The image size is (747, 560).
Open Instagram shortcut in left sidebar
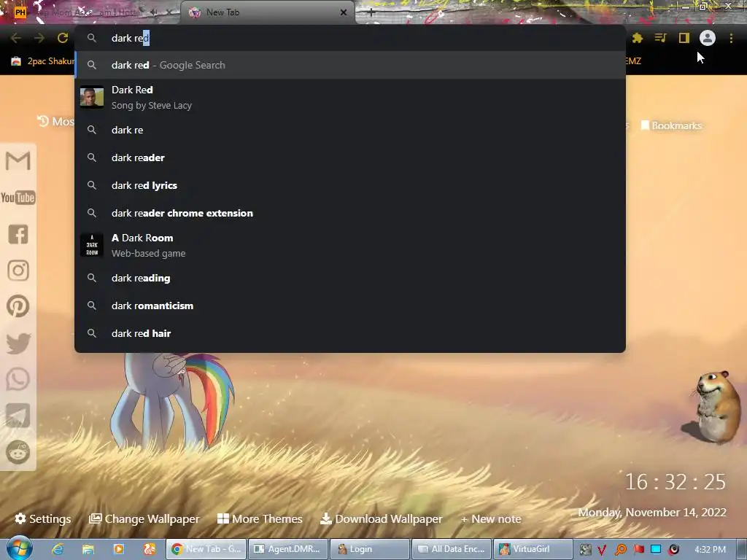18,271
